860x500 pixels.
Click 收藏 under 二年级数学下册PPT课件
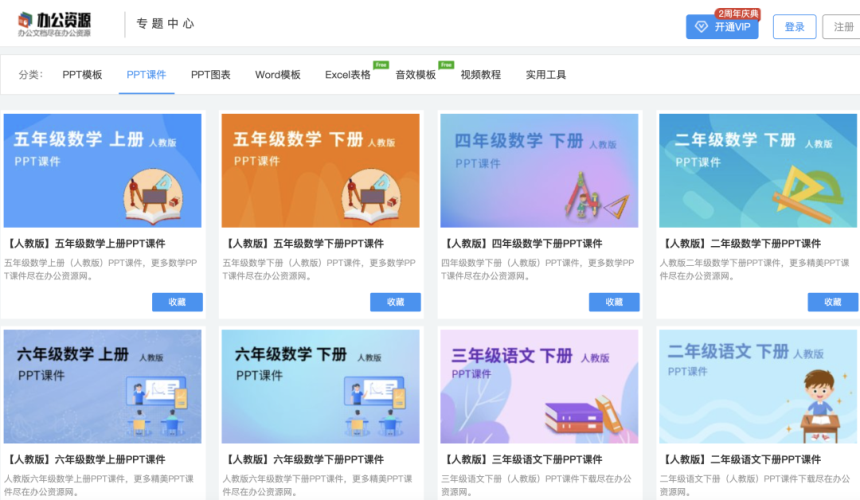[832, 302]
